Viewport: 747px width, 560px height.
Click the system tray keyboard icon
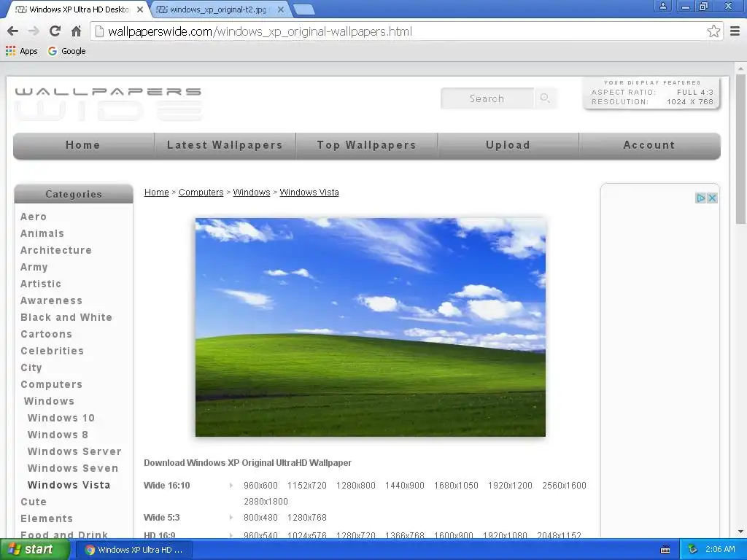[x=665, y=550]
